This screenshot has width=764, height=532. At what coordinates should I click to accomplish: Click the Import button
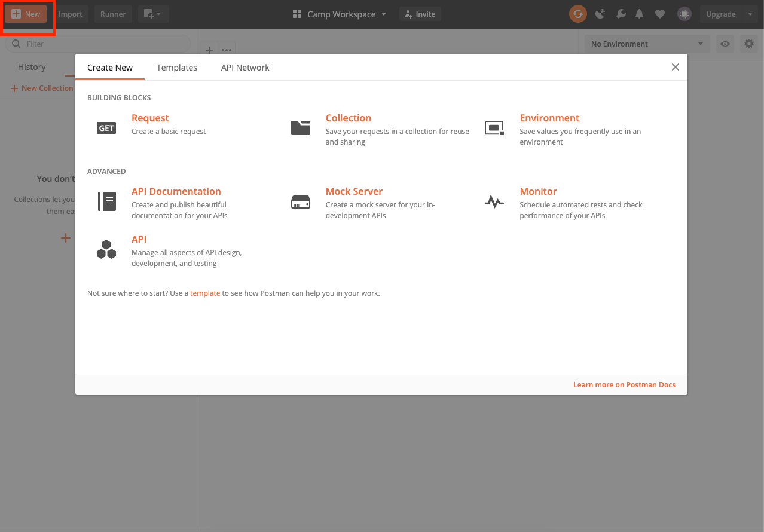click(x=71, y=14)
